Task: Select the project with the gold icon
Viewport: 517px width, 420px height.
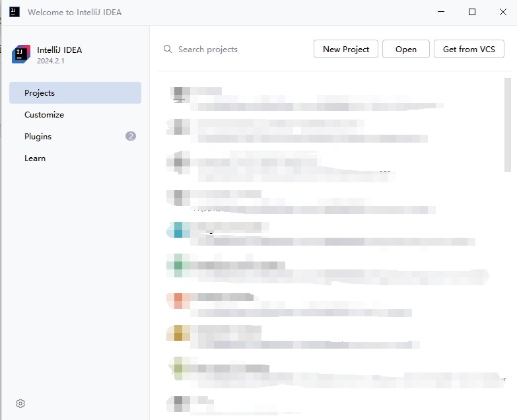Action: coord(329,336)
